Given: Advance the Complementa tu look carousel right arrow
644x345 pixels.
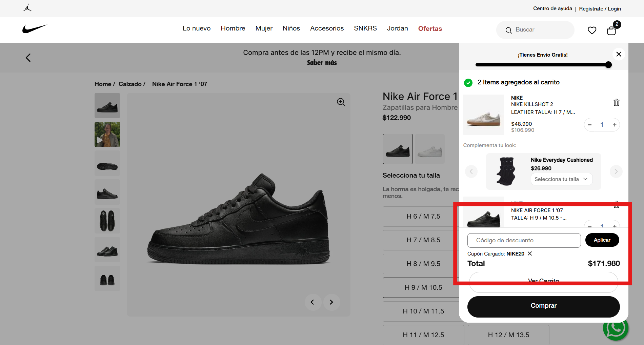Looking at the screenshot, I should pos(616,171).
